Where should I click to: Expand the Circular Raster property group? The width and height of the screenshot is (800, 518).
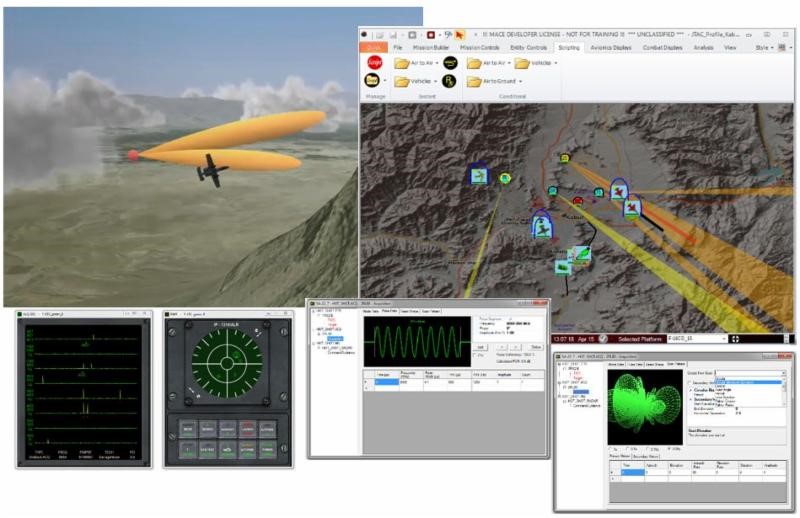point(691,390)
